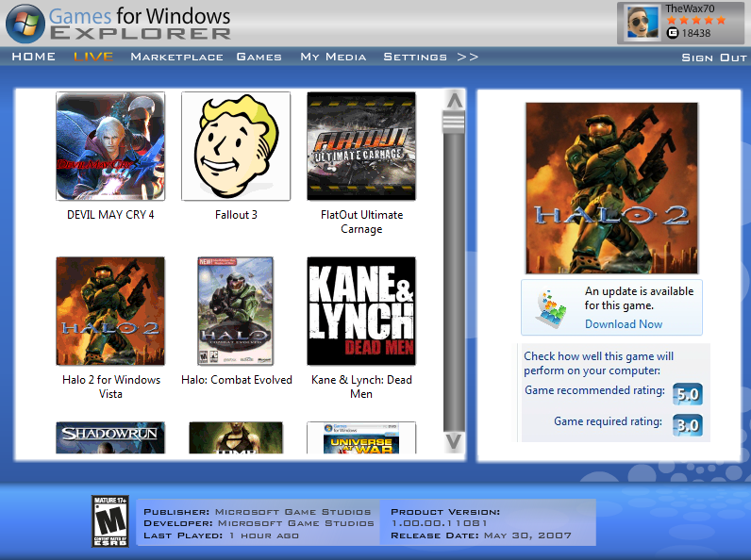Open the My Media menu

[x=333, y=57]
